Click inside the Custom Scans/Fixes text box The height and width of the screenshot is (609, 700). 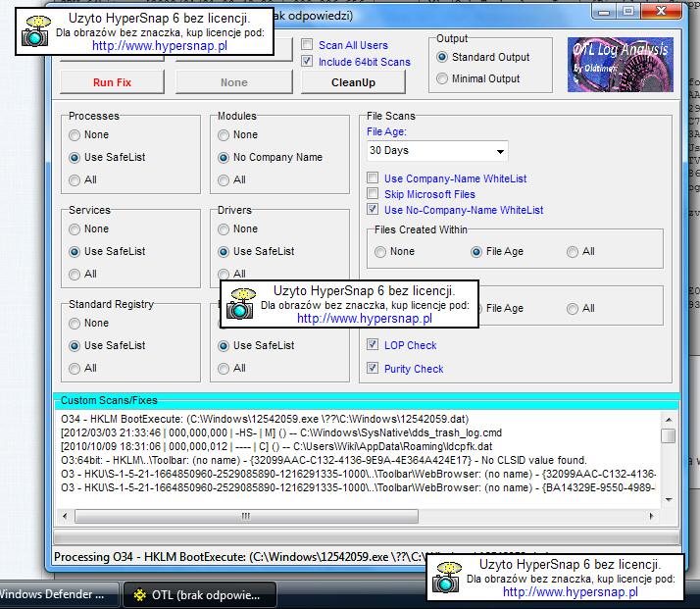(x=357, y=459)
